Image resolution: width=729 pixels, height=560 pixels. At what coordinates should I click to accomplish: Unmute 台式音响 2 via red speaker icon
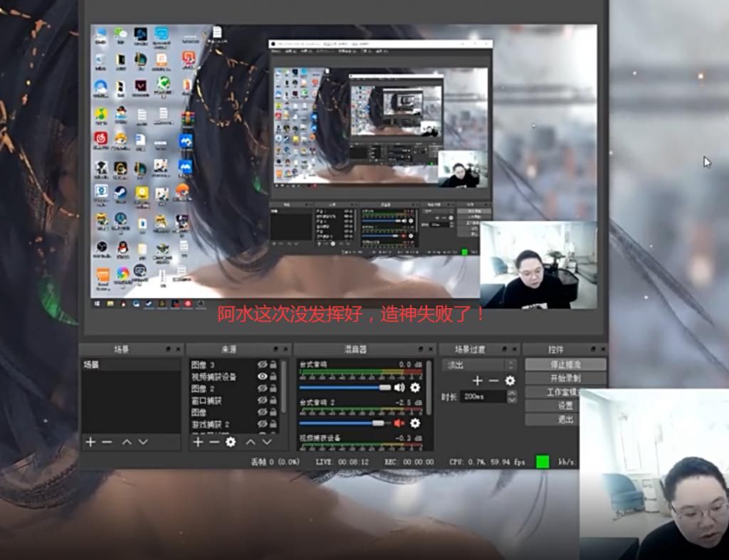pyautogui.click(x=399, y=423)
